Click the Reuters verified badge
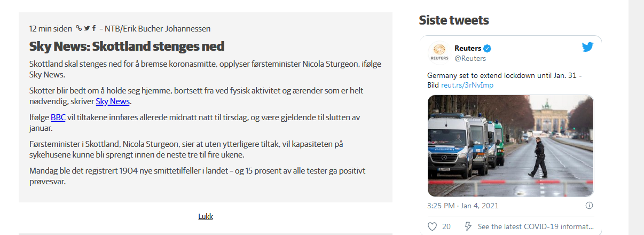 (x=488, y=49)
